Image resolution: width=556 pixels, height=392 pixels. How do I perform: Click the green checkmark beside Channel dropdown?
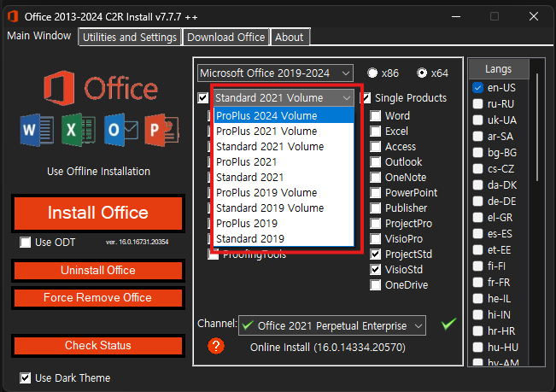tap(448, 323)
